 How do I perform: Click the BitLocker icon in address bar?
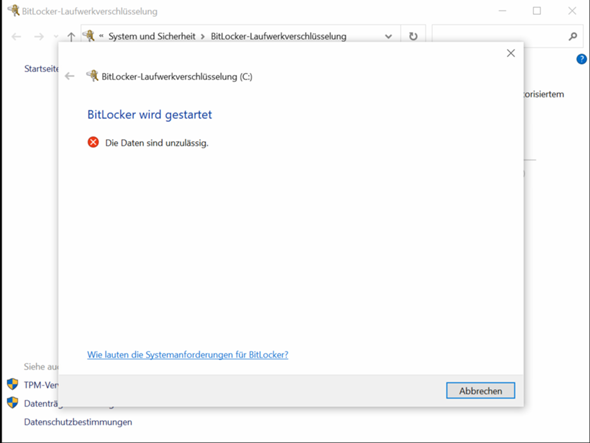(89, 36)
